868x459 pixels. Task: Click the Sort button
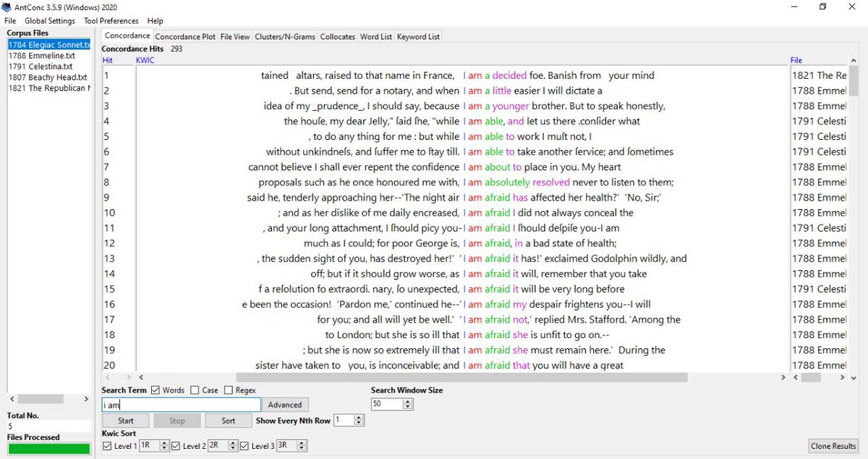[229, 421]
